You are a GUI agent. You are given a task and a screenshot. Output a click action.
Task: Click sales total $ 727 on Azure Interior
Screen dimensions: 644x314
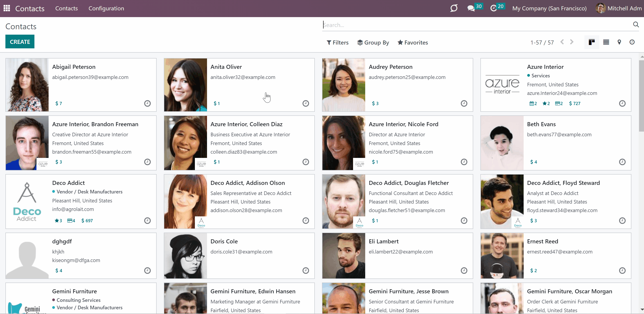click(x=574, y=103)
